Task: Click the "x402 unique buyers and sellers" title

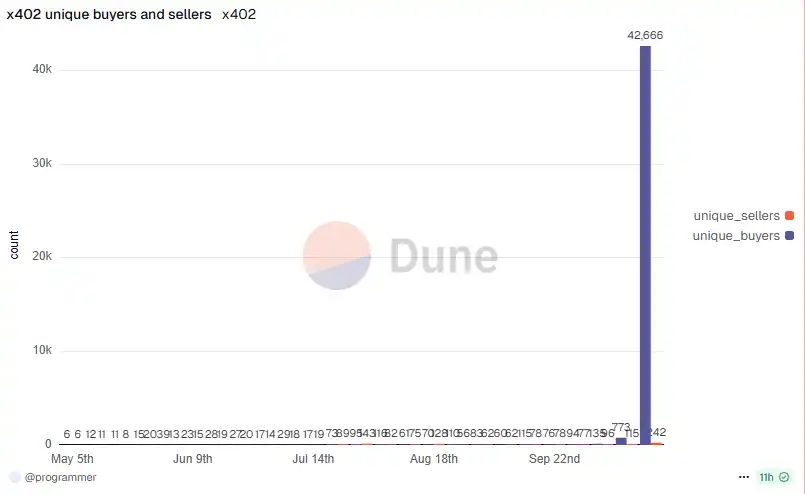Action: pyautogui.click(x=108, y=15)
